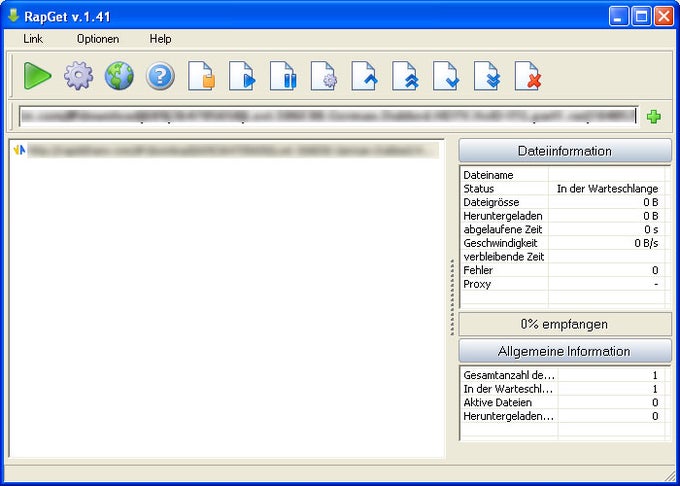Click the Dateiname row label
The height and width of the screenshot is (486, 680).
488,175
